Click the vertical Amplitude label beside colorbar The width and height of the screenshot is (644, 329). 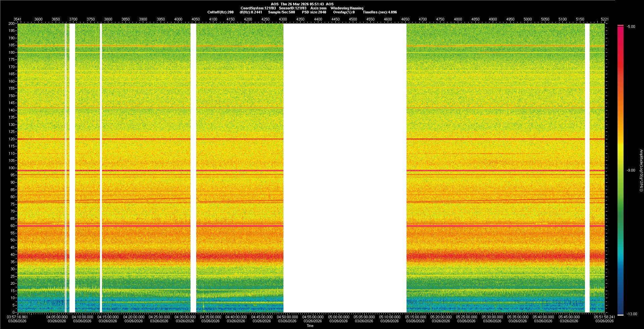point(641,171)
